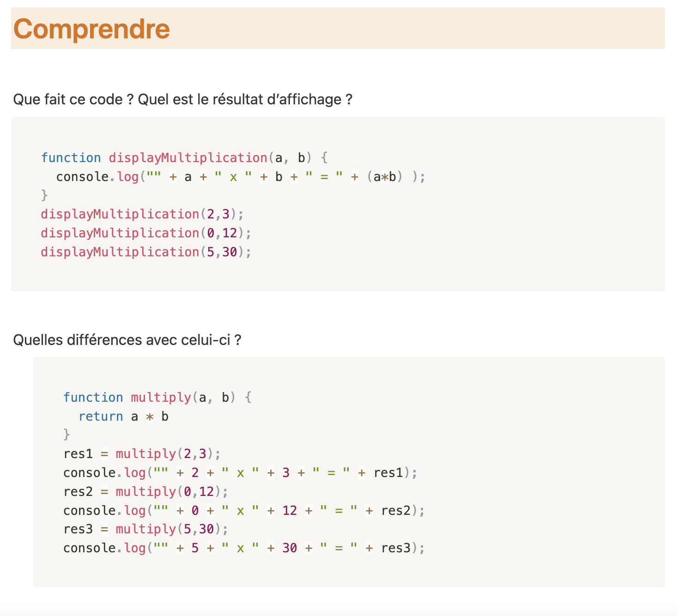Click the "function multiply(a, b)" line
Image resolution: width=677 pixels, height=616 pixels.
point(157,398)
